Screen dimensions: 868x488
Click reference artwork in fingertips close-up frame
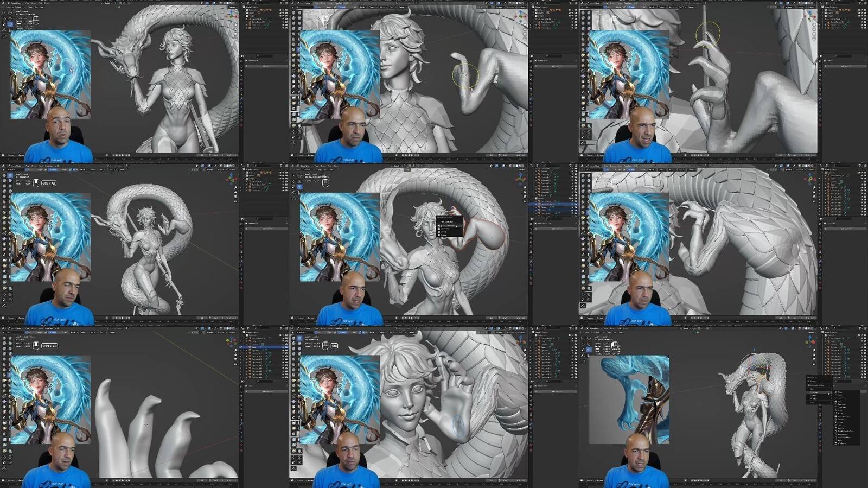[x=50, y=400]
